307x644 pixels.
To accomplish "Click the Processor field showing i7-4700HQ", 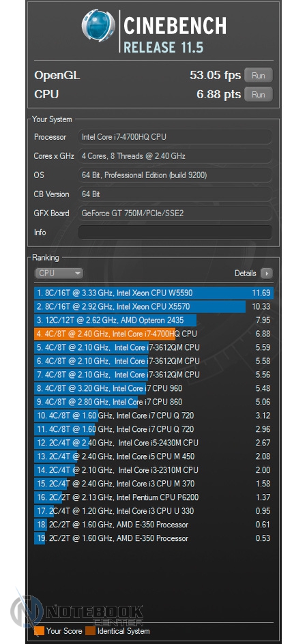I will tap(175, 136).
